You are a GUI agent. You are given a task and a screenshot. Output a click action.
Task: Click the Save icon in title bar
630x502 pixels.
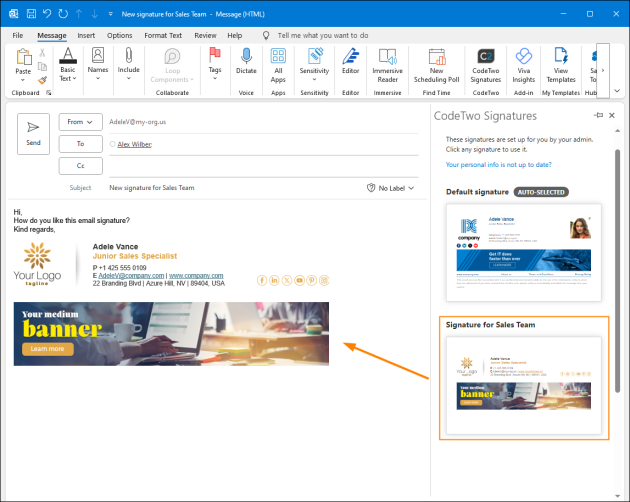pos(31,14)
